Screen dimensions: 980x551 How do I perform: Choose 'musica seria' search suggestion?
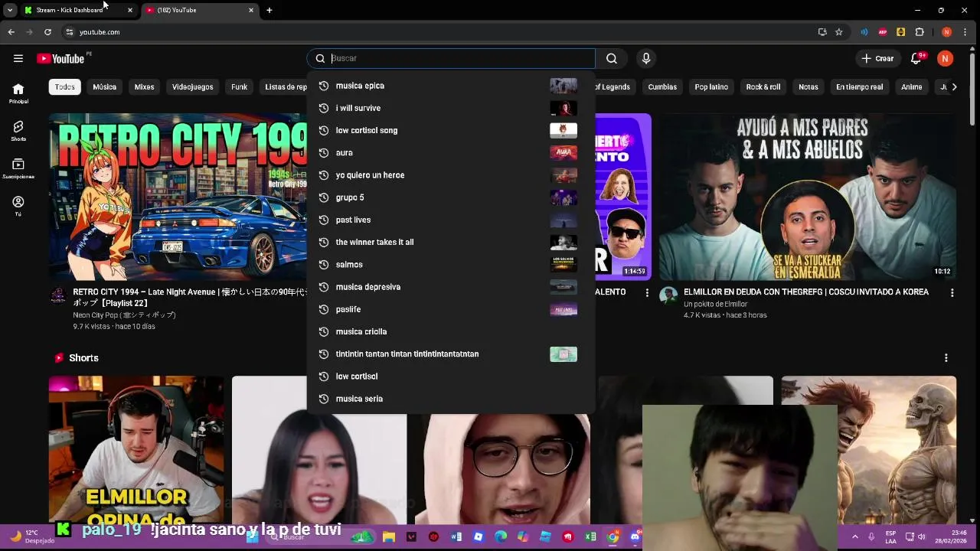(451, 399)
